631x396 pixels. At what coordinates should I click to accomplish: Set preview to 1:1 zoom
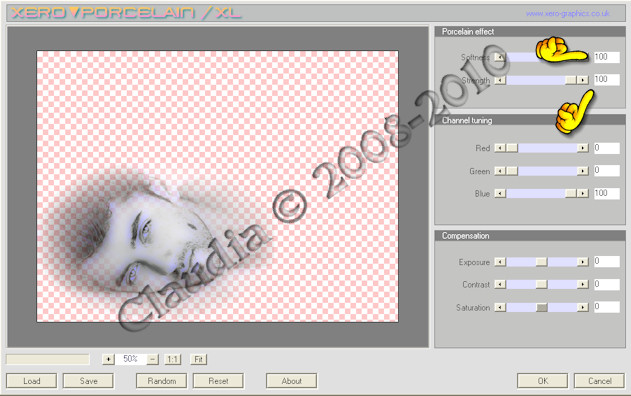click(x=173, y=359)
